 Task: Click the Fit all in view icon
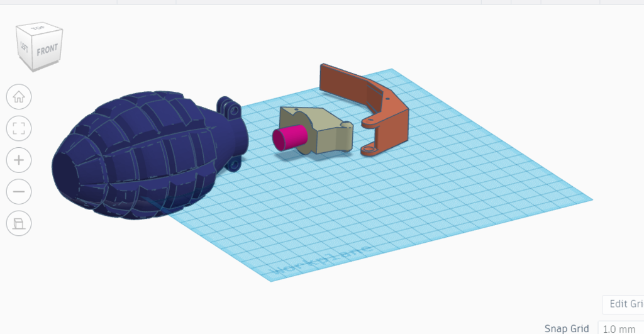click(19, 128)
